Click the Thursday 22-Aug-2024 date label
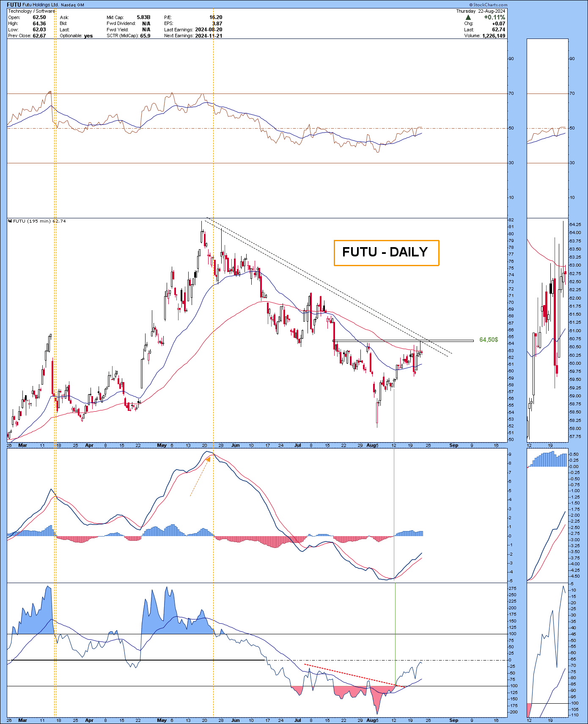The image size is (588, 724). [x=481, y=11]
